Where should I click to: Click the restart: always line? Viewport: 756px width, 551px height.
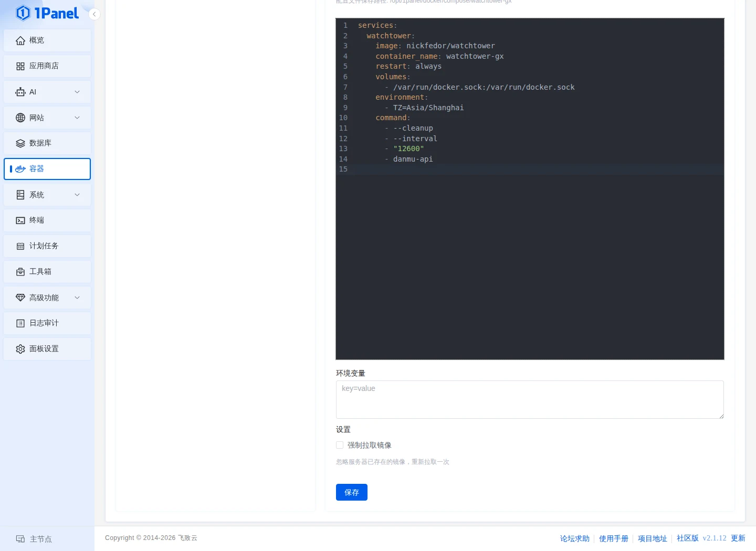tap(408, 66)
